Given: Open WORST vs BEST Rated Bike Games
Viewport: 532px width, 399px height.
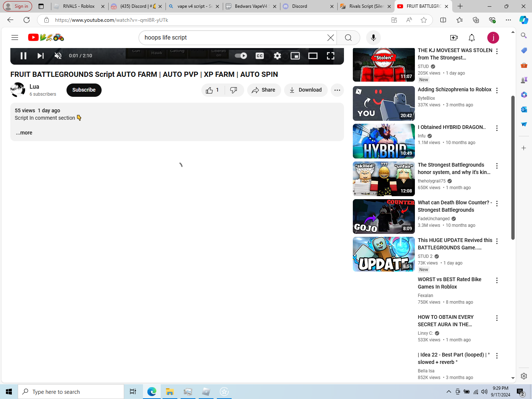Looking at the screenshot, I should [450, 283].
